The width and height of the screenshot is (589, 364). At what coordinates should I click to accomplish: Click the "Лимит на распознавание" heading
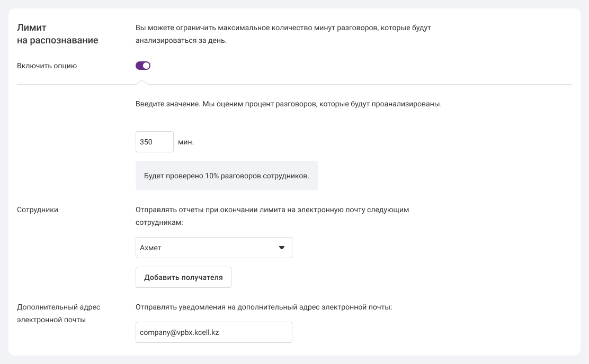[57, 34]
